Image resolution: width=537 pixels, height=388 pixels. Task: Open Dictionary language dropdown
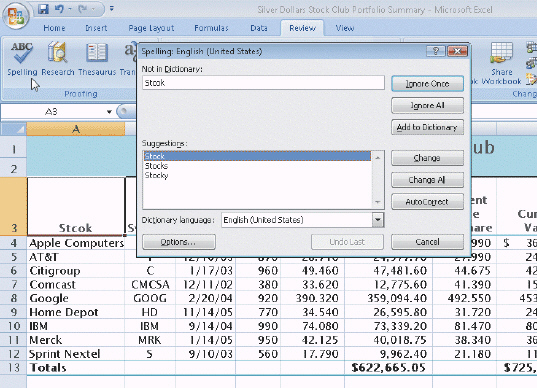(x=378, y=220)
